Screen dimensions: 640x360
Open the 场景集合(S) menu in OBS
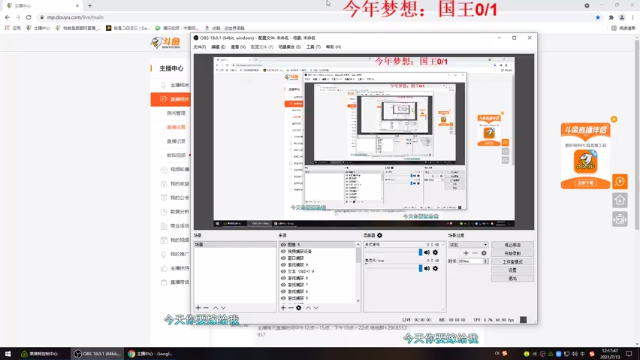click(x=289, y=47)
